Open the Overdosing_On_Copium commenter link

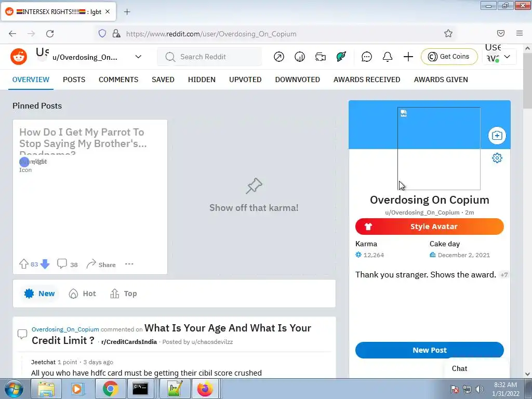point(65,329)
